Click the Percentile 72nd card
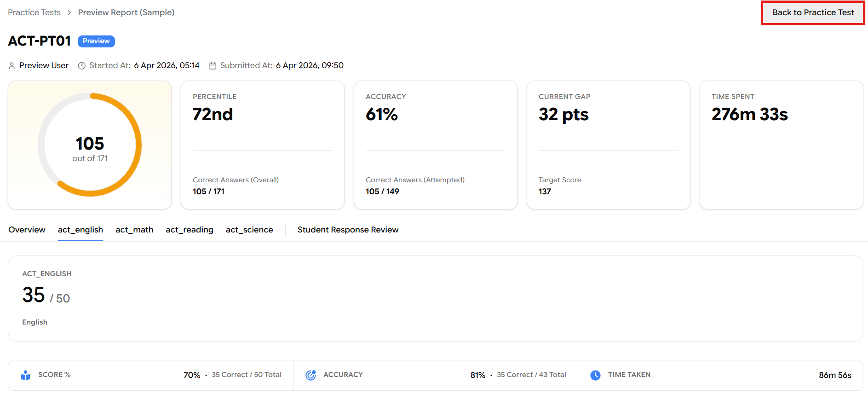The width and height of the screenshot is (868, 406). point(262,145)
